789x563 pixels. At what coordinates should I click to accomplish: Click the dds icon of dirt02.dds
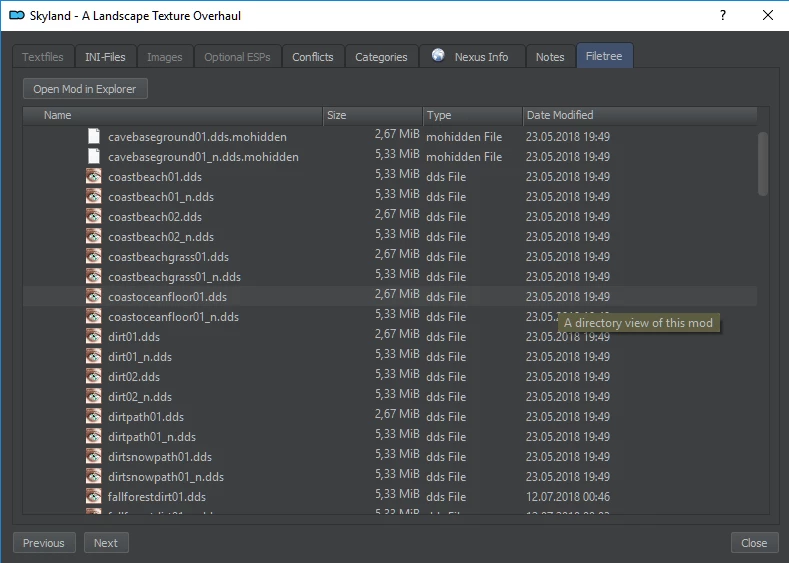point(94,376)
